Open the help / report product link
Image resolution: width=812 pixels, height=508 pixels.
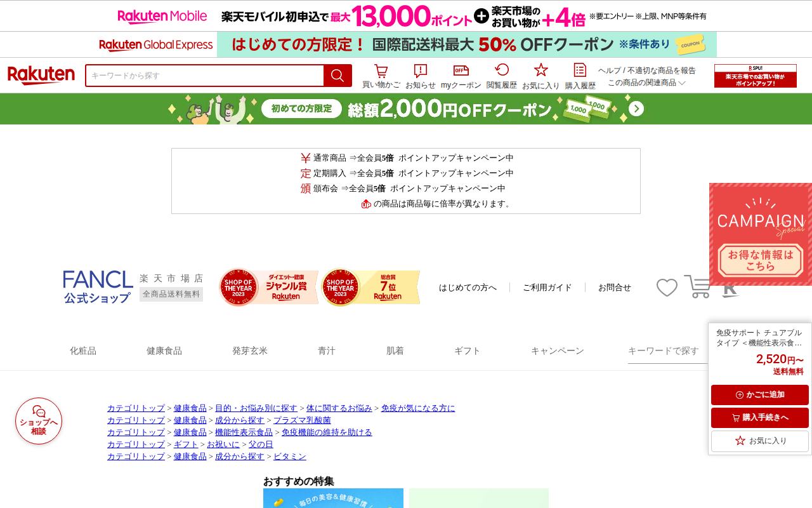(646, 70)
